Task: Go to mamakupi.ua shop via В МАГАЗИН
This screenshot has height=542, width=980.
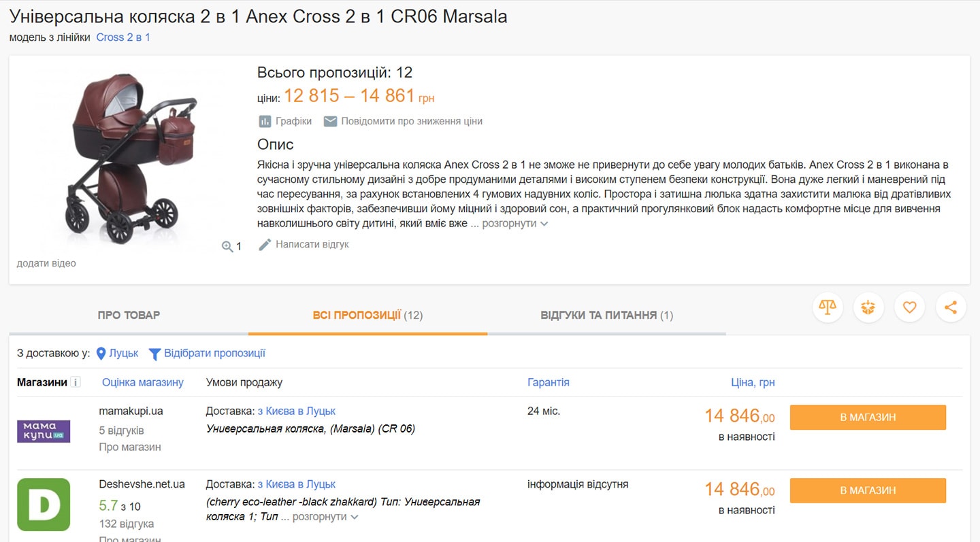Action: click(x=868, y=418)
